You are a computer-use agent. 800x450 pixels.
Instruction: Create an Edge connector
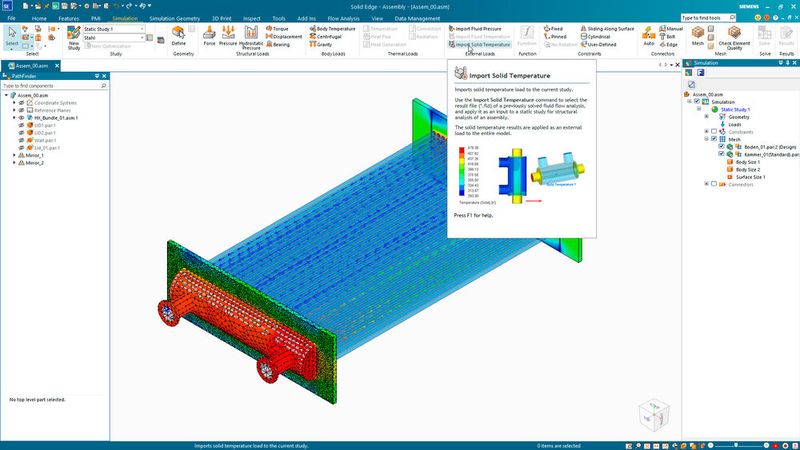point(669,44)
